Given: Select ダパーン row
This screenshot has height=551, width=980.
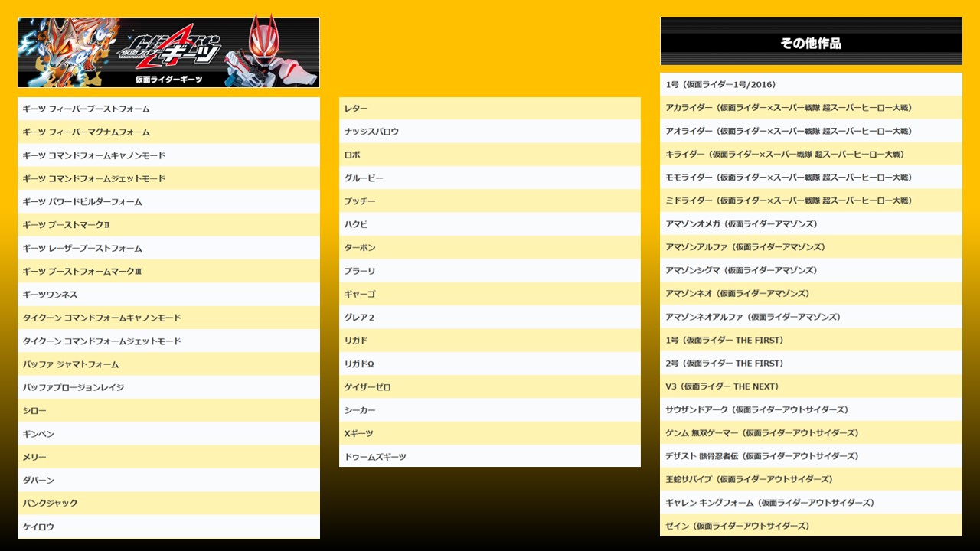Looking at the screenshot, I should (x=168, y=480).
